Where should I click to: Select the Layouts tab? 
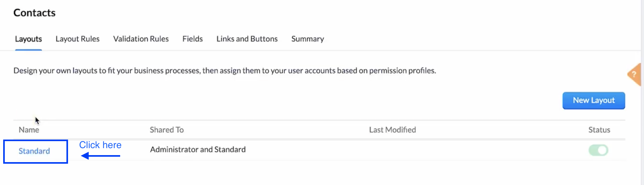28,39
